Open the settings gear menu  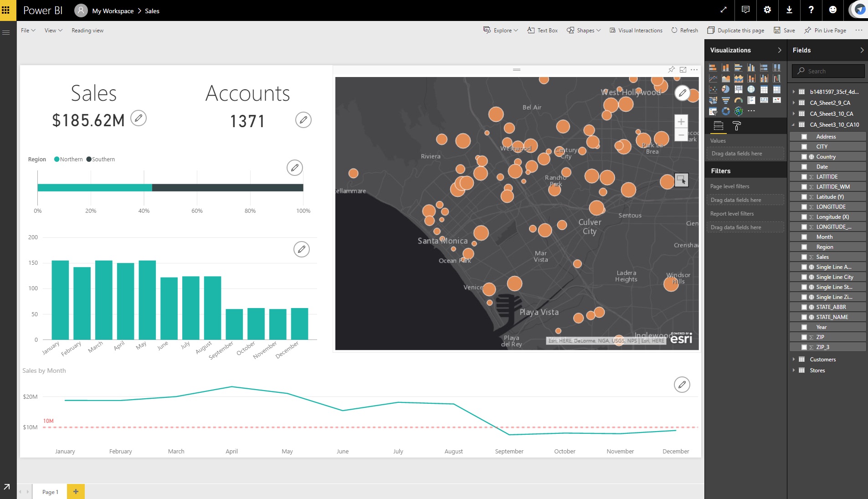click(x=767, y=10)
